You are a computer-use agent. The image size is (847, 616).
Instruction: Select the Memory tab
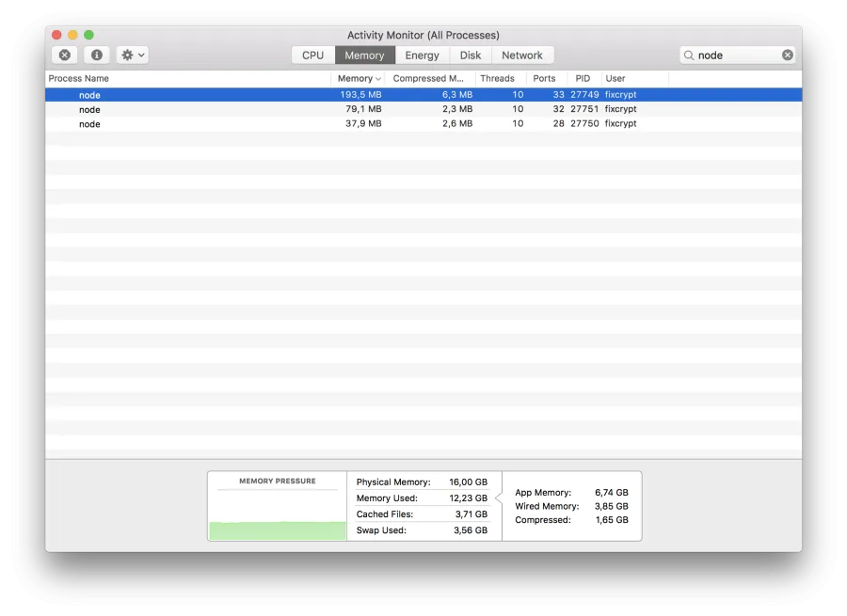coord(364,55)
